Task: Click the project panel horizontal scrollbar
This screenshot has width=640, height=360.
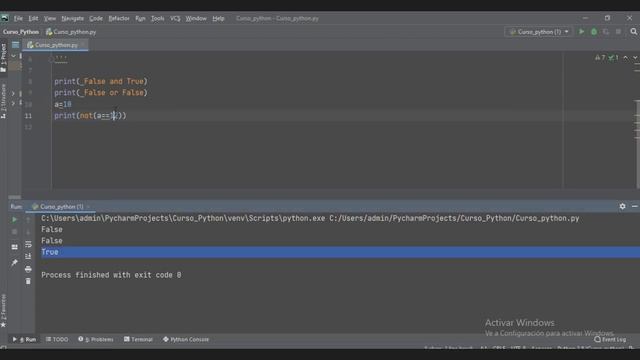Action: [x=14, y=197]
